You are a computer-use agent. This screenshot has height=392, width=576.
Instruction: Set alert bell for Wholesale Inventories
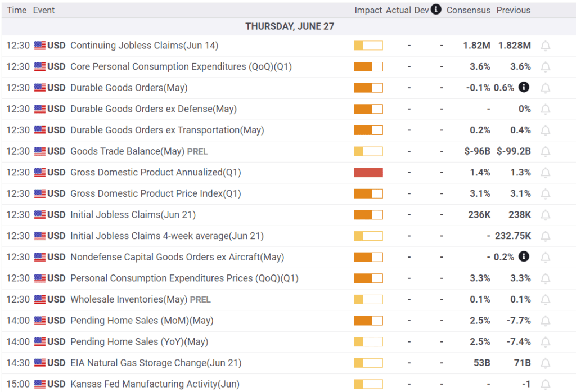point(546,300)
